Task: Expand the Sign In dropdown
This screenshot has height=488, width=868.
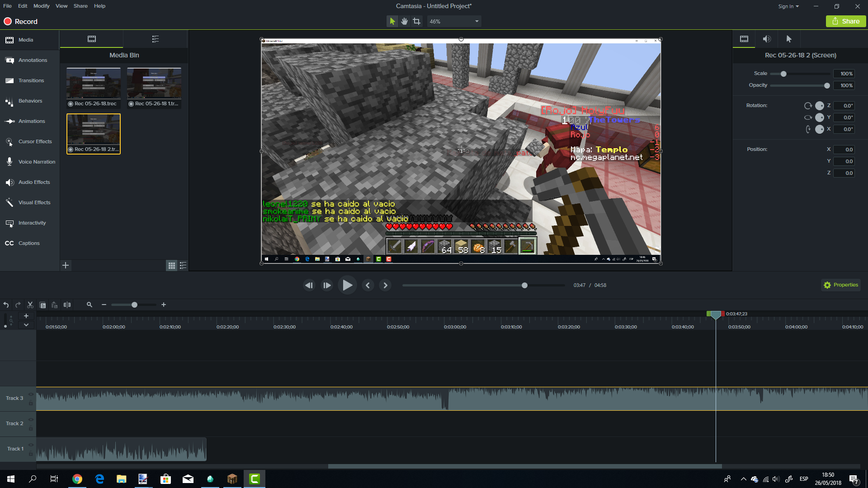Action: click(x=788, y=6)
